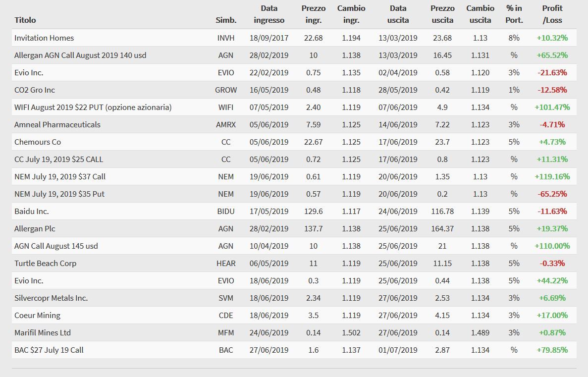Image resolution: width=588 pixels, height=377 pixels.
Task: Click the 164.37 exit price cell
Action: click(x=442, y=229)
